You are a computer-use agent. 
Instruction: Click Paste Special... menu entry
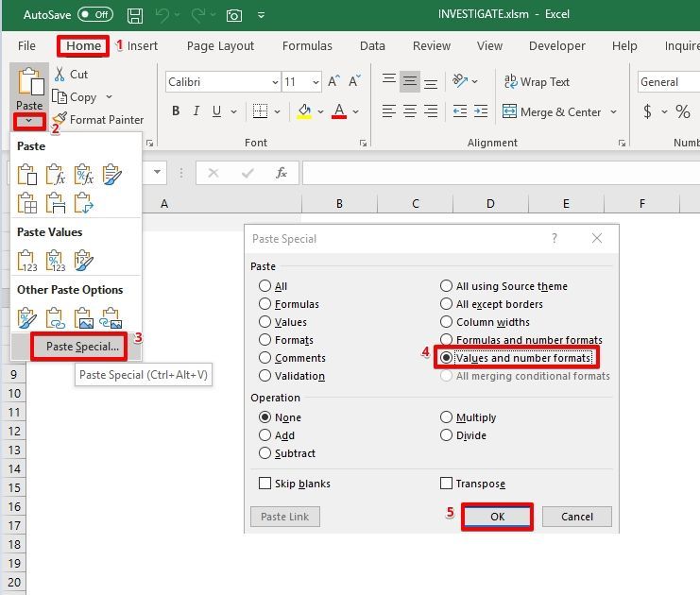coord(82,347)
